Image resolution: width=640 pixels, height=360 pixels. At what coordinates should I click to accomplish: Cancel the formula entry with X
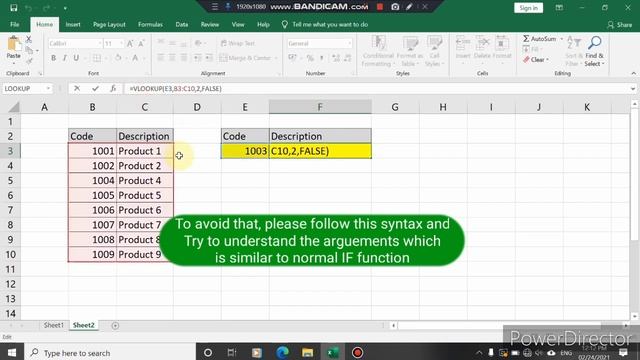point(77,89)
